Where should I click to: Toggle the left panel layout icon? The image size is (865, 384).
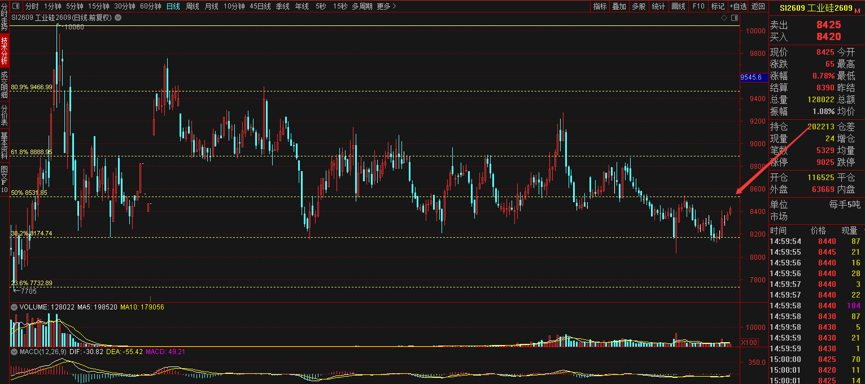click(15, 7)
